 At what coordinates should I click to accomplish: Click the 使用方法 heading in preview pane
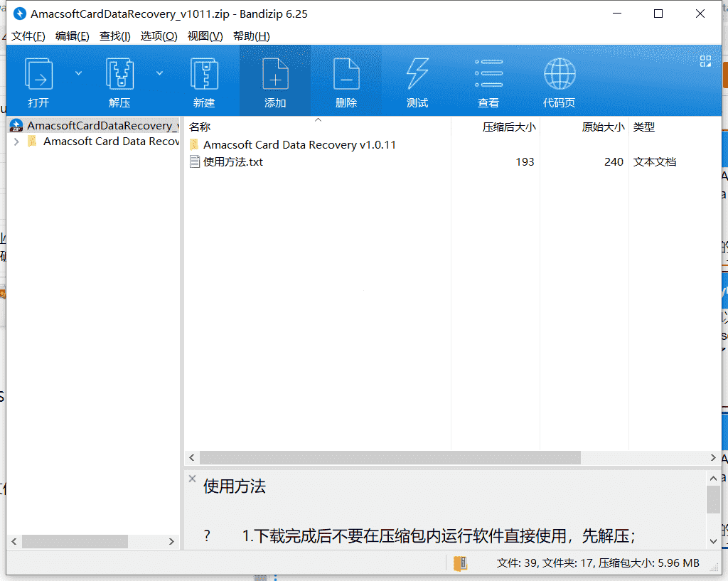[235, 486]
